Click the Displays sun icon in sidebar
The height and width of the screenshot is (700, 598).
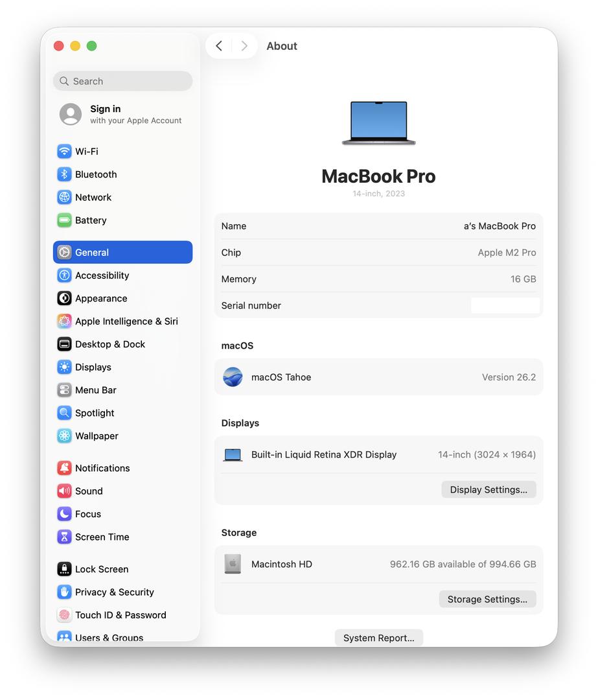tap(64, 367)
